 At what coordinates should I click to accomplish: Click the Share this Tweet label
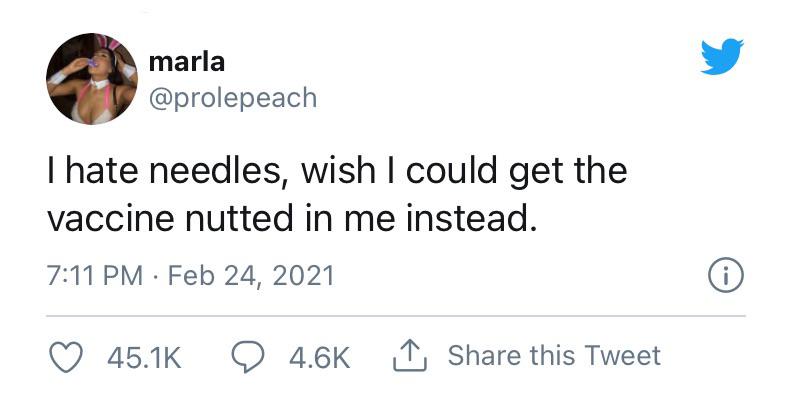tap(554, 355)
